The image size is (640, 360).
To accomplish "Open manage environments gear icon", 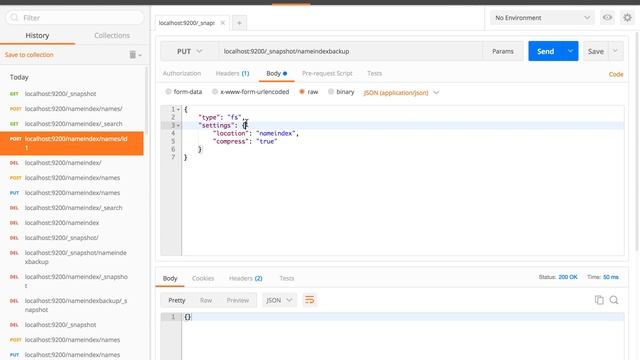I will click(627, 18).
